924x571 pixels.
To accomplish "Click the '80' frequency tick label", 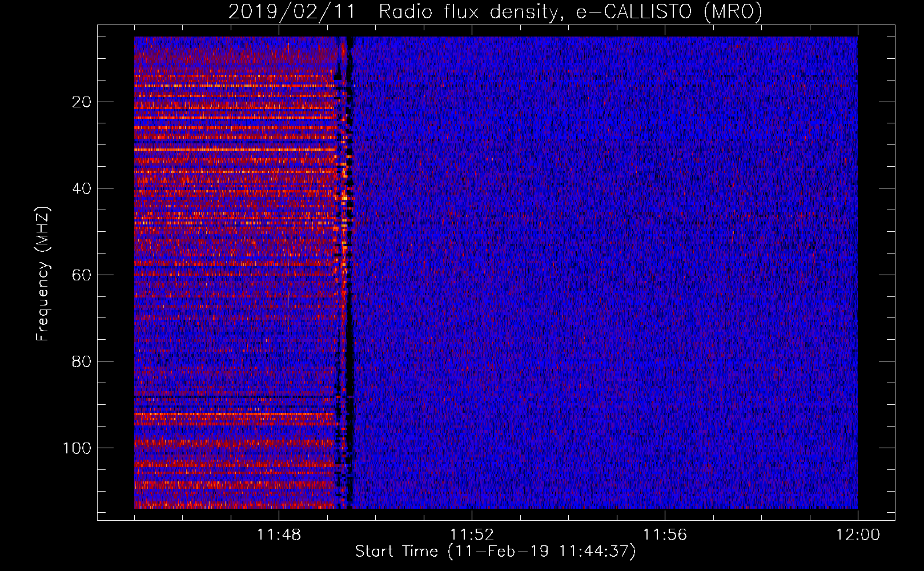I will click(82, 361).
